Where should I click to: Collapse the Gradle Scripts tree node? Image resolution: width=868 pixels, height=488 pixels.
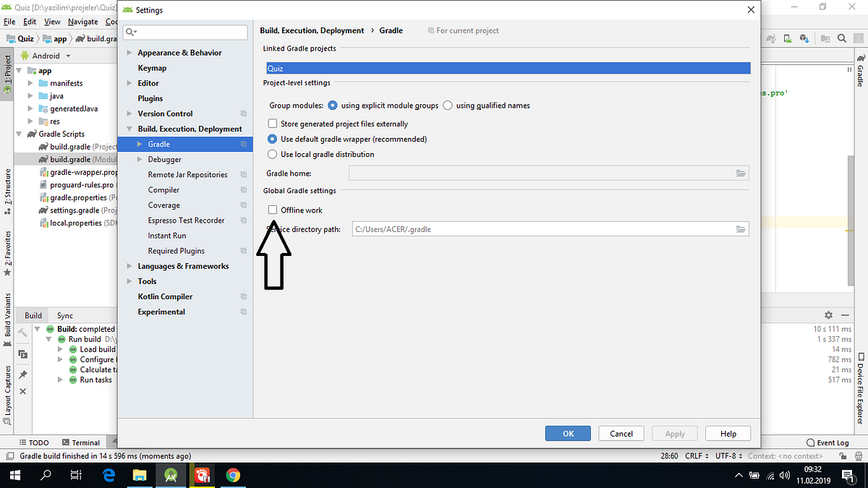pos(20,133)
